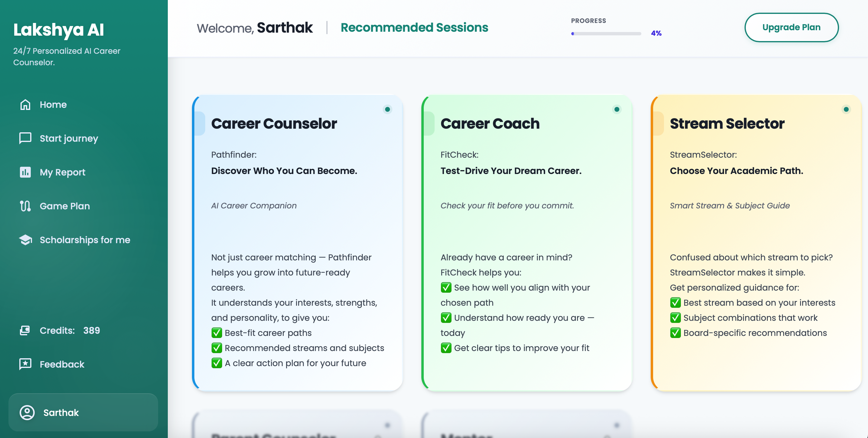868x438 pixels.
Task: Click the progress bar track
Action: tap(606, 34)
